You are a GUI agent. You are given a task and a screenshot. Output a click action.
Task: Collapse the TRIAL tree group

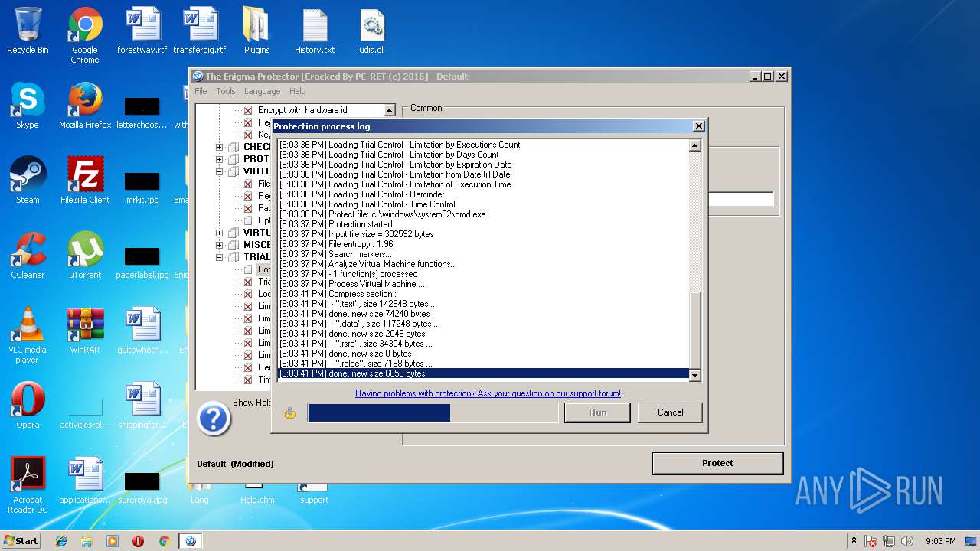220,257
